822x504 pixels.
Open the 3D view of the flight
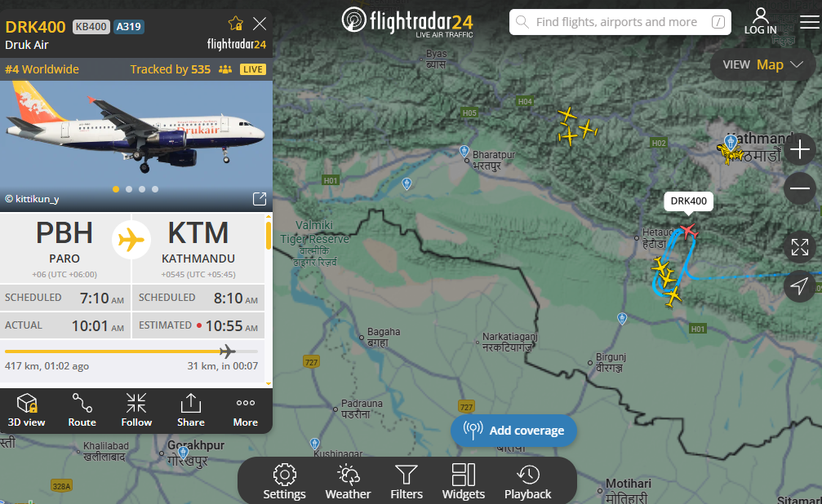point(26,410)
